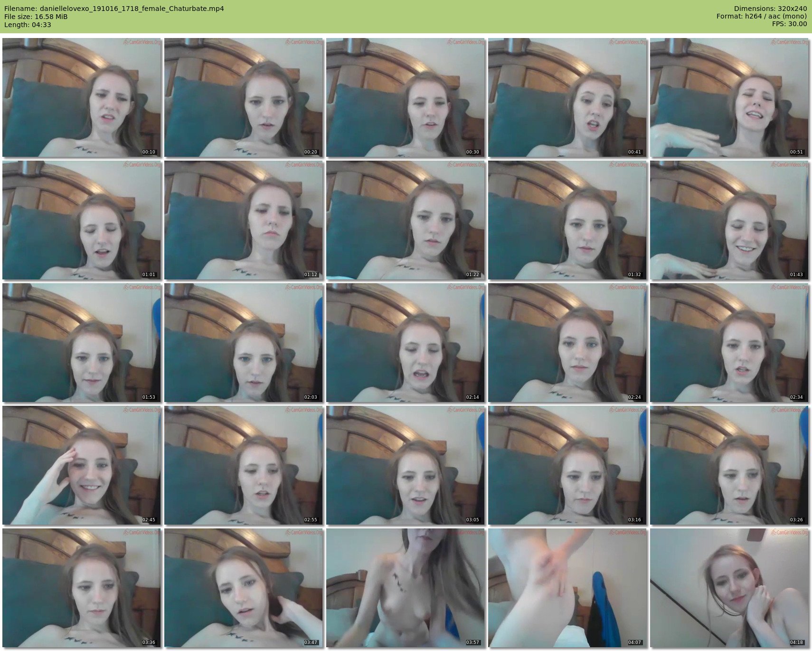Click the thumbnail marked 01:12
Screen dimensions: 812x651
pos(244,220)
